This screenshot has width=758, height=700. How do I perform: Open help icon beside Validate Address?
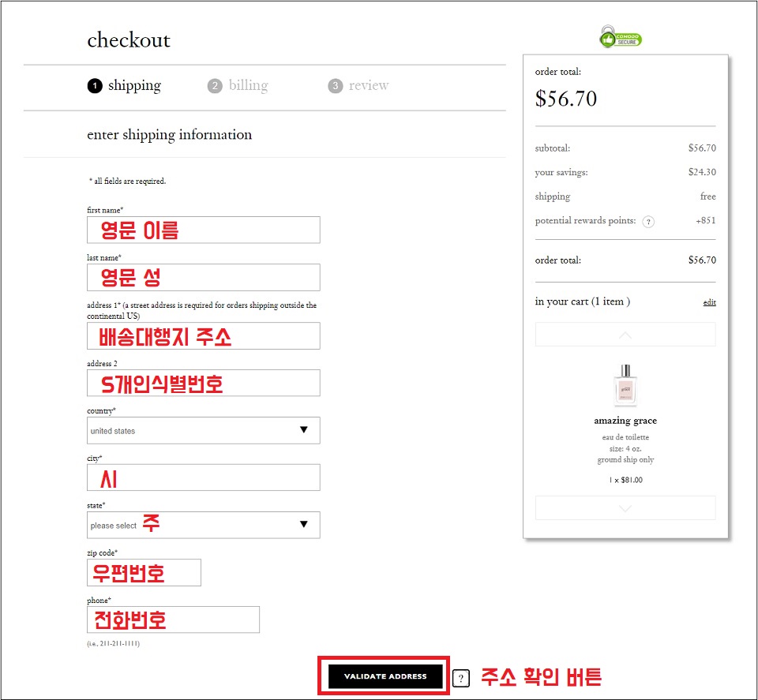[x=461, y=678]
